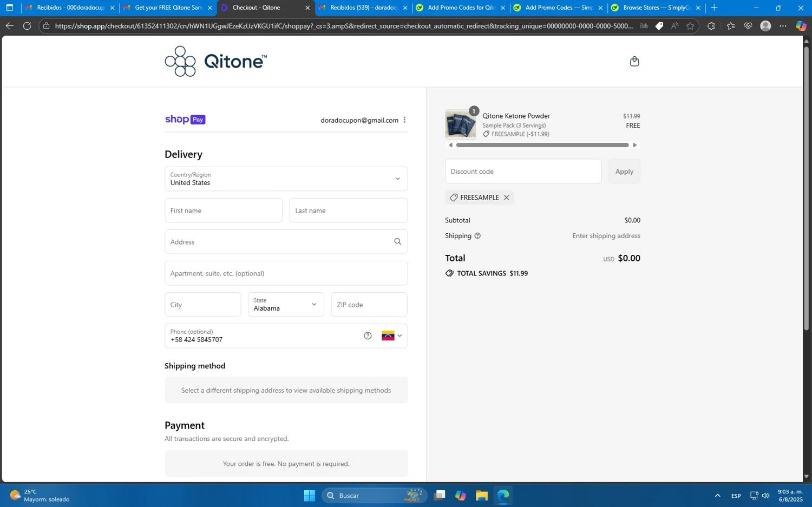
Task: Switch to Get your FREE Qitone Sample tab
Action: (168, 8)
